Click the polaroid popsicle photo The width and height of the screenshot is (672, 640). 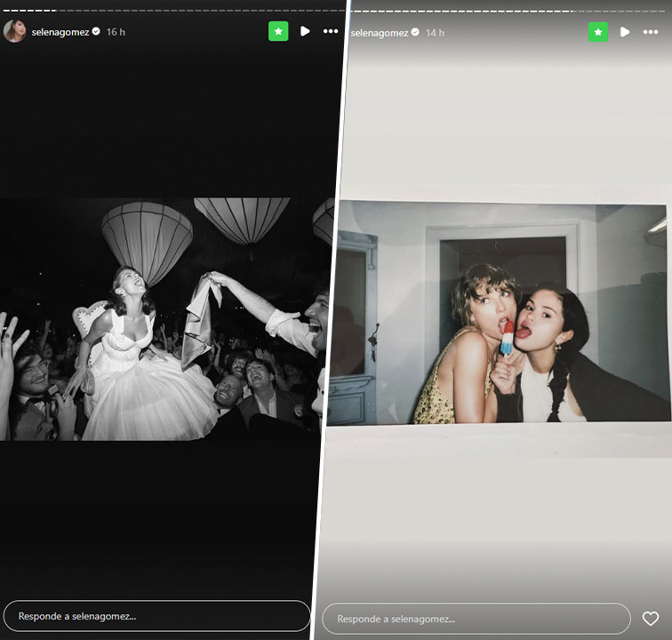click(x=500, y=313)
